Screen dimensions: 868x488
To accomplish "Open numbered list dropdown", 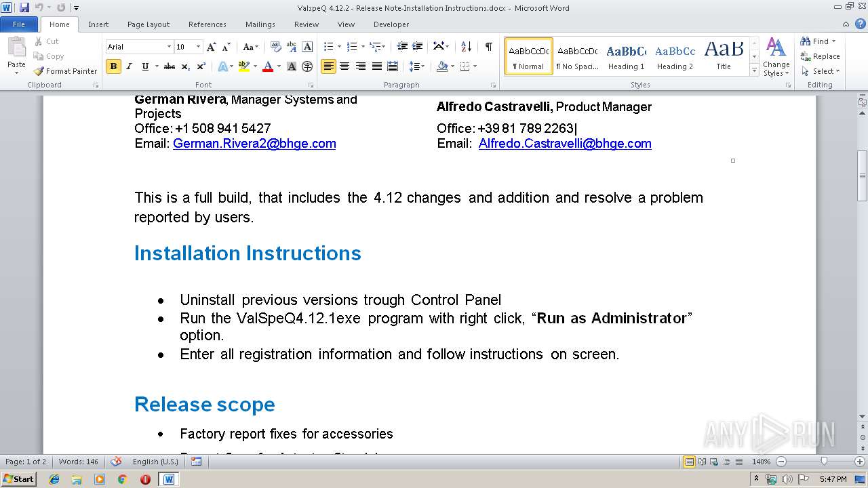I will (363, 47).
